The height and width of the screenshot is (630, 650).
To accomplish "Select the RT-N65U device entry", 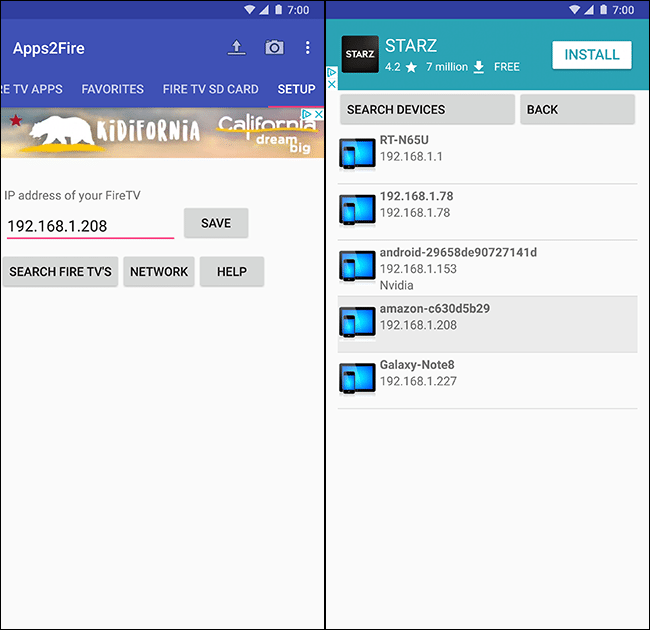I will (488, 155).
